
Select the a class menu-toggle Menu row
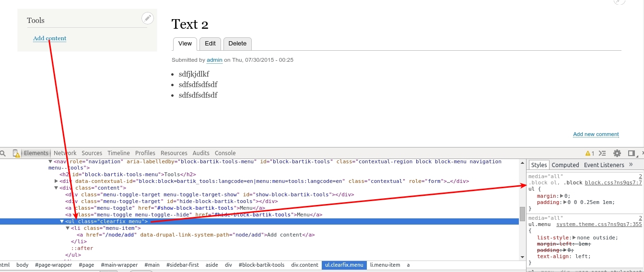pos(165,208)
